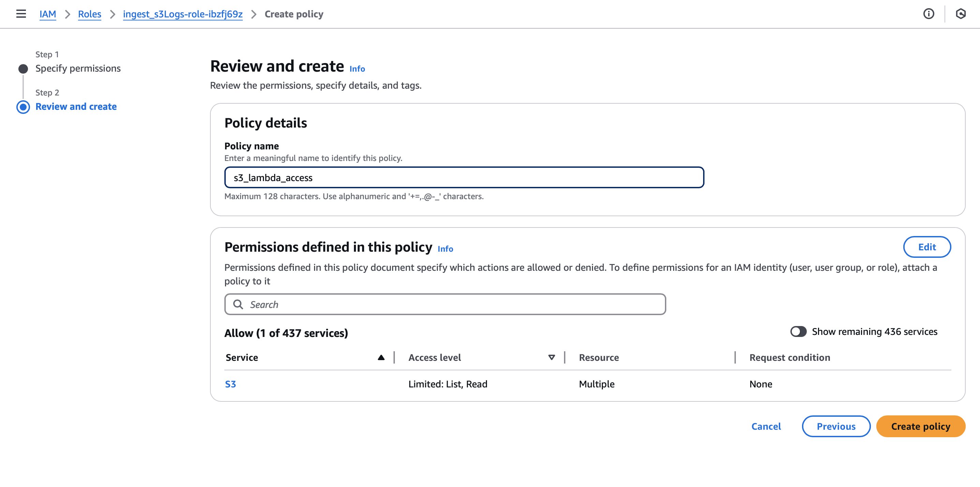Click 'Allow (1 of 437 services)' heading
This screenshot has width=980, height=487.
[286, 333]
